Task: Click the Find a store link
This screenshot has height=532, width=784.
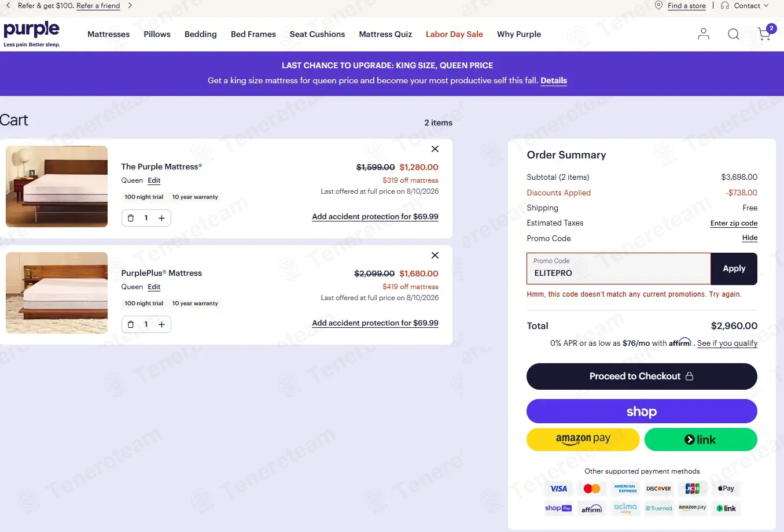Action: (686, 6)
